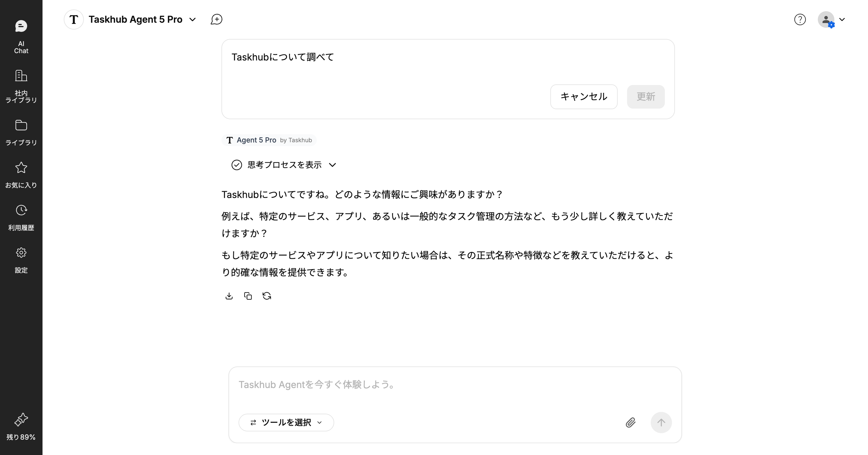Image resolution: width=868 pixels, height=455 pixels.
Task: Download the response using the download icon
Action: (x=229, y=296)
